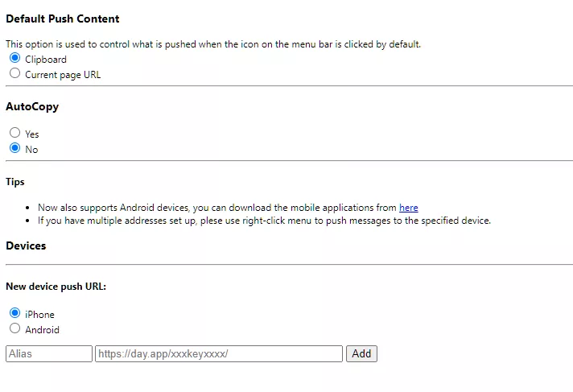Screen dimensions: 573x392
Task: Click the 'Current page URL' label text
Action: (x=63, y=75)
